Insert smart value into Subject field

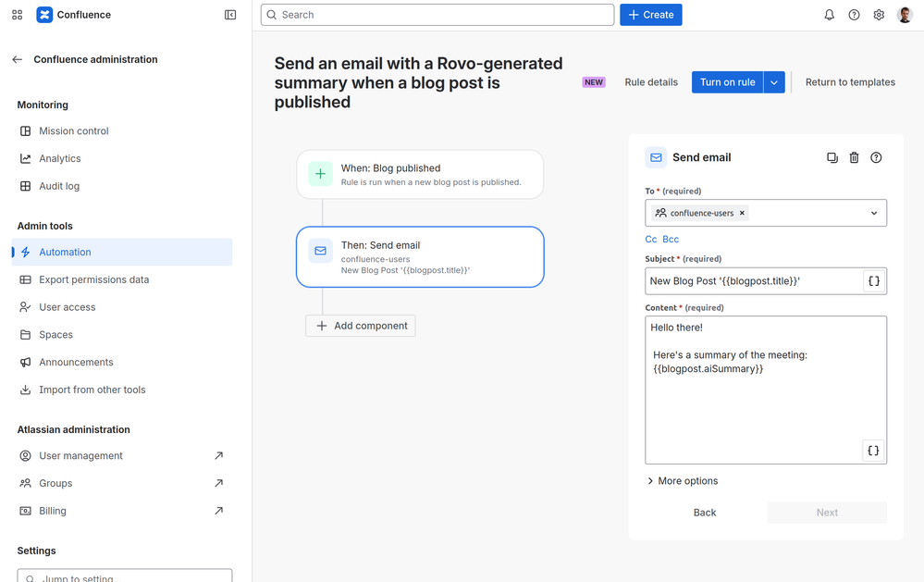click(x=874, y=281)
